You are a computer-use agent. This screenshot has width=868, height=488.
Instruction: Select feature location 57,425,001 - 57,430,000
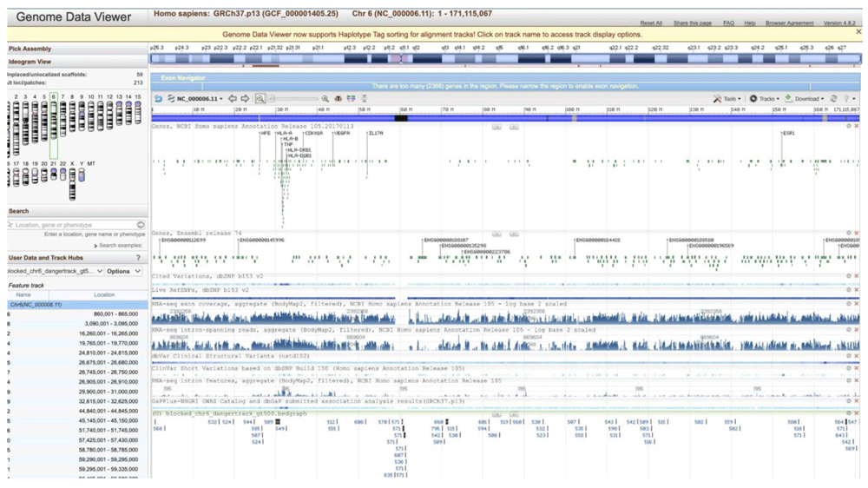pos(108,440)
